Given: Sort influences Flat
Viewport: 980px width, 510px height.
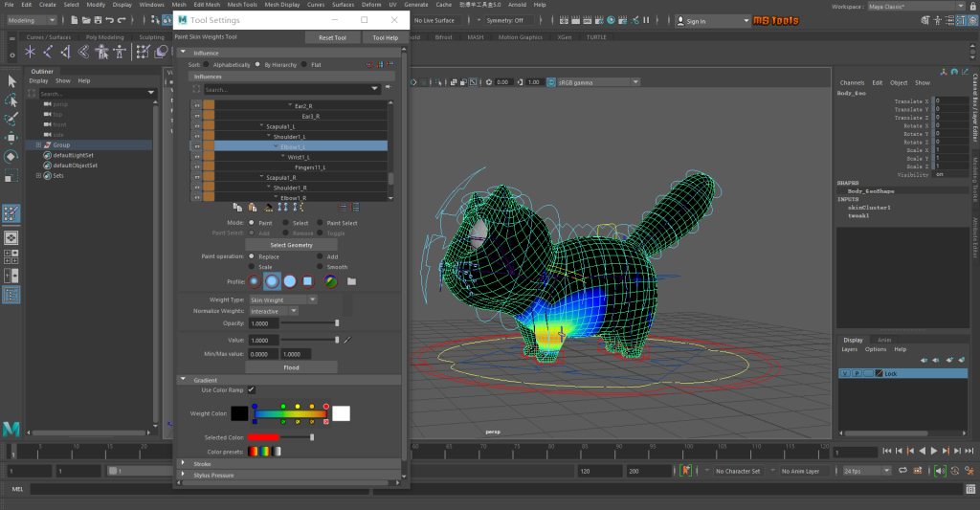Looking at the screenshot, I should pos(304,64).
